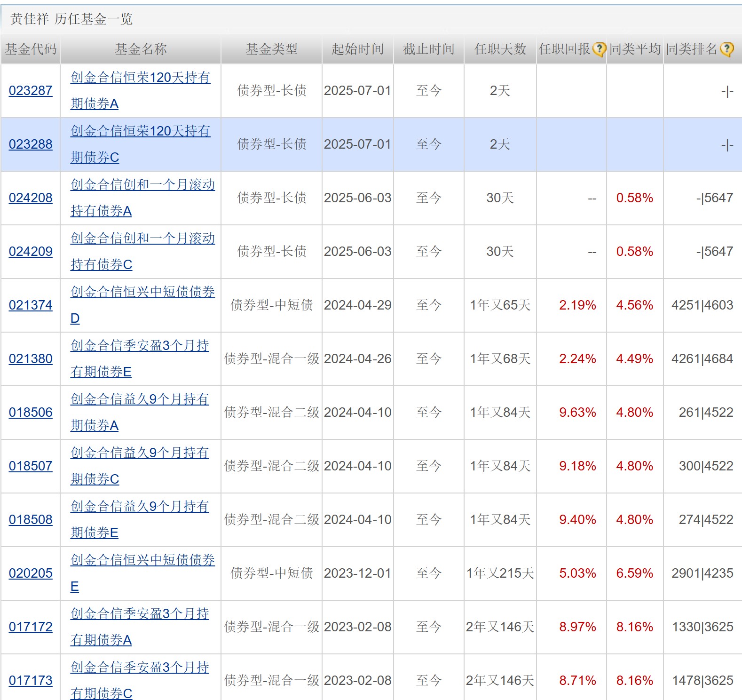Select tenure cell 1年又65天
The width and height of the screenshot is (742, 700).
tap(500, 305)
